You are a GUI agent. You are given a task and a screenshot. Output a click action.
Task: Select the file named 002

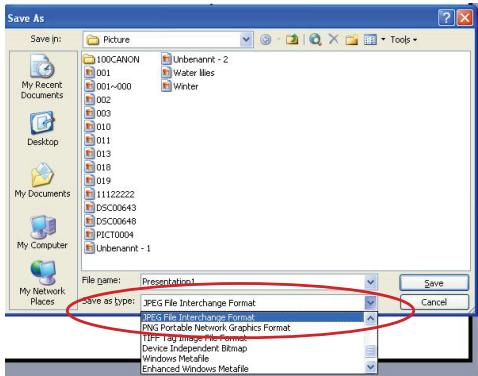tap(97, 100)
